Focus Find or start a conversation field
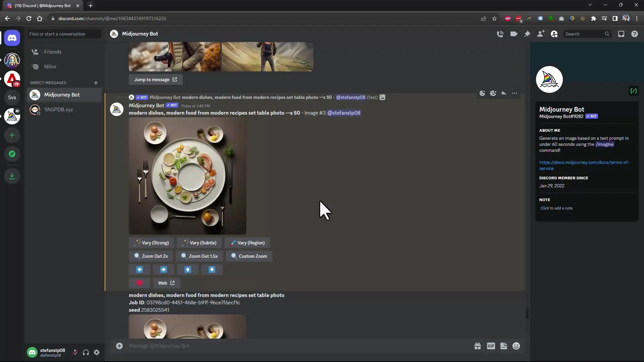Viewport: 644px width, 362px height. pyautogui.click(x=64, y=34)
